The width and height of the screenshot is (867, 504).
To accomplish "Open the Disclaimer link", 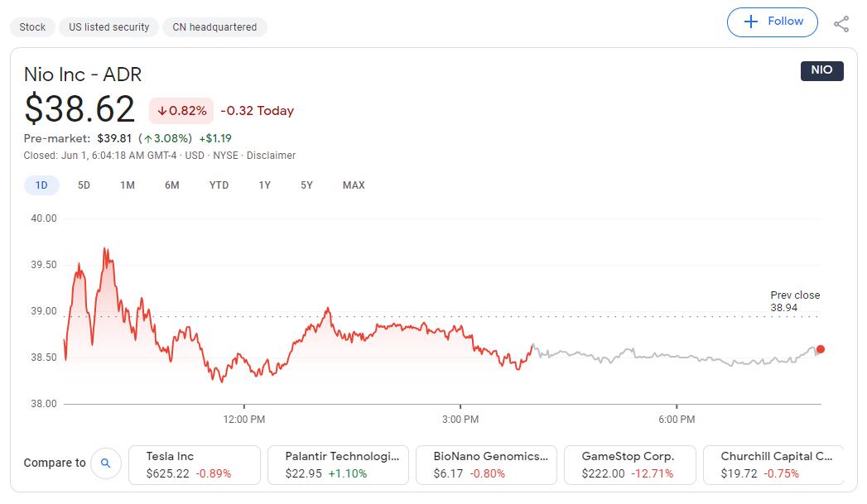I will pos(273,155).
